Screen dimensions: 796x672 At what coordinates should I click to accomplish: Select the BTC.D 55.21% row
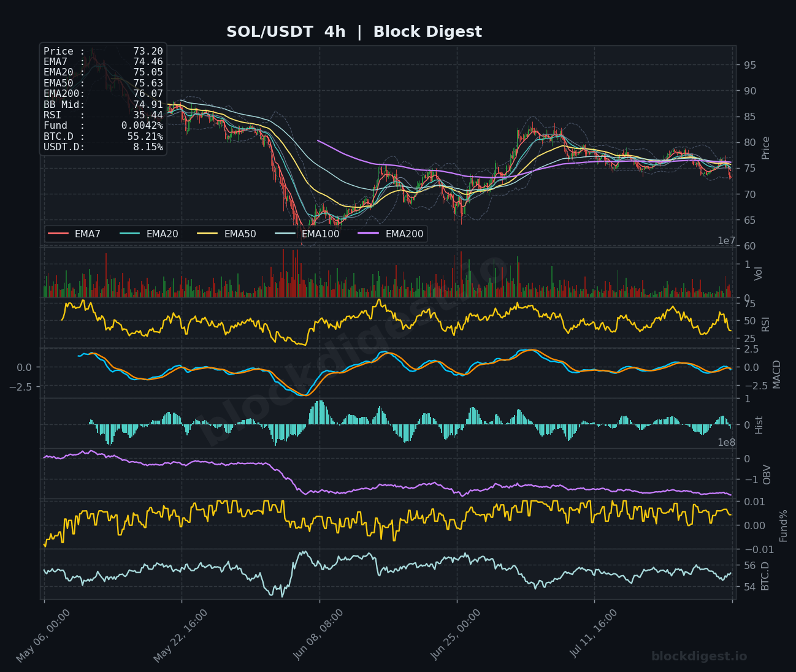103,136
